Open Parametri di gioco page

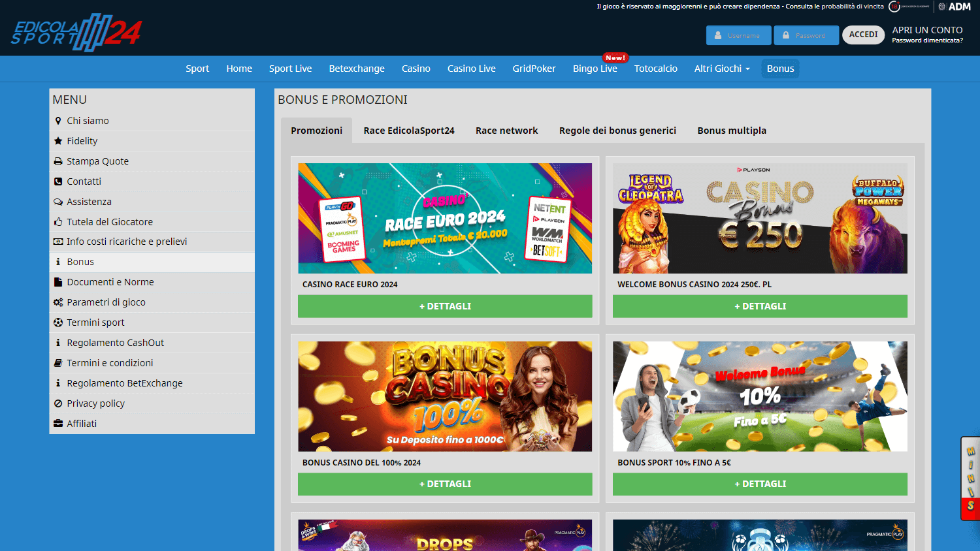(x=152, y=302)
